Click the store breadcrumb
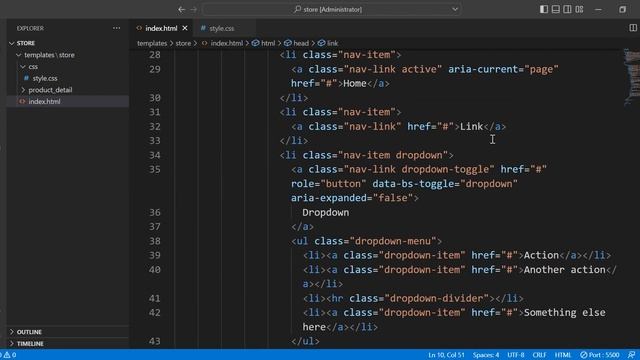 (x=183, y=43)
